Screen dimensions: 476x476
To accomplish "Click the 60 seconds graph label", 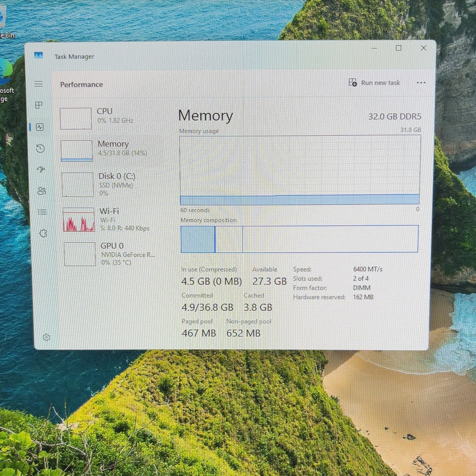I will pyautogui.click(x=195, y=210).
